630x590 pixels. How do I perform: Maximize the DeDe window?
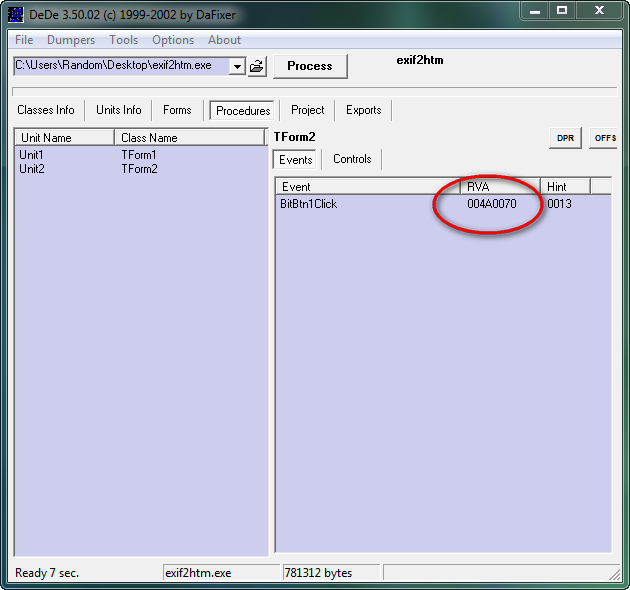point(562,11)
